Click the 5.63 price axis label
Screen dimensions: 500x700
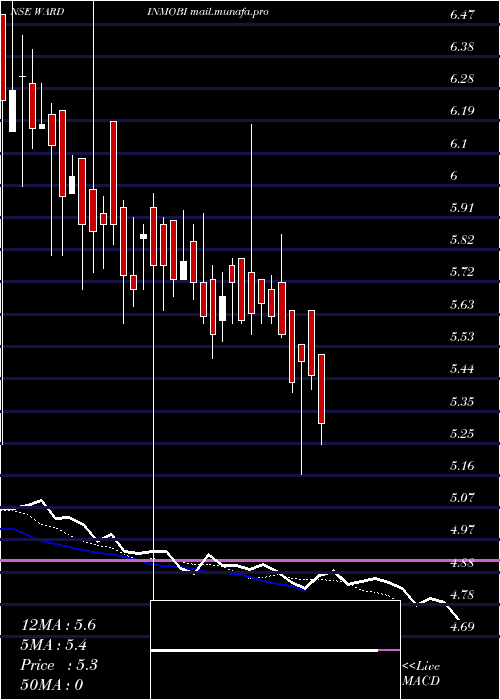[x=462, y=304]
